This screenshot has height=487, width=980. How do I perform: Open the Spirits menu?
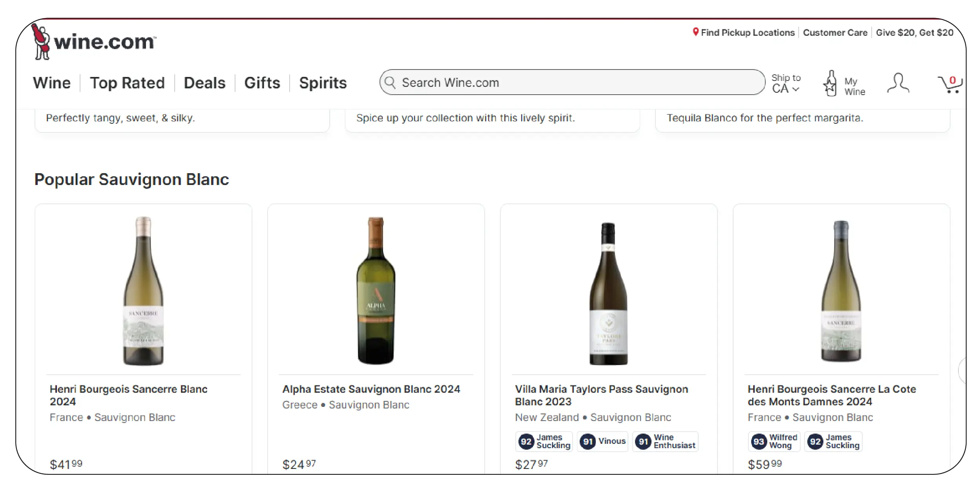click(x=323, y=83)
